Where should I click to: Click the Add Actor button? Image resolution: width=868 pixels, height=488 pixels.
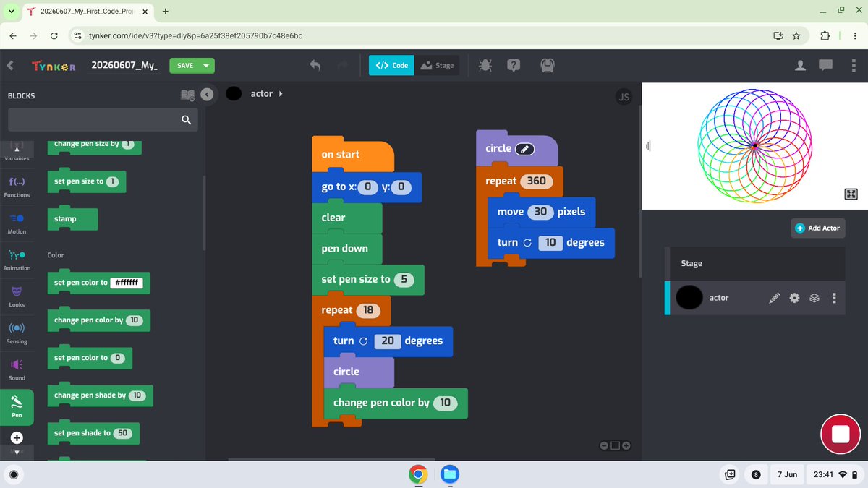click(x=817, y=228)
